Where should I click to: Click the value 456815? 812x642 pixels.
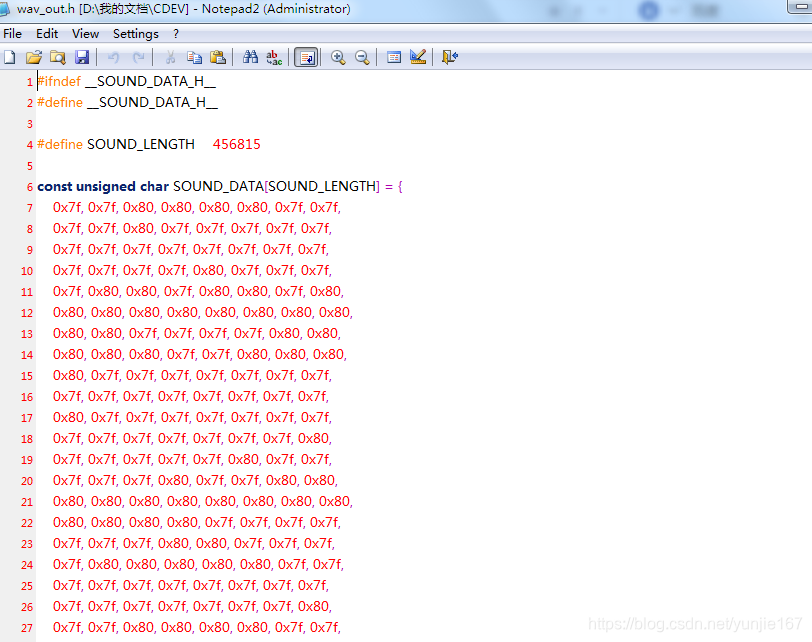(x=237, y=144)
